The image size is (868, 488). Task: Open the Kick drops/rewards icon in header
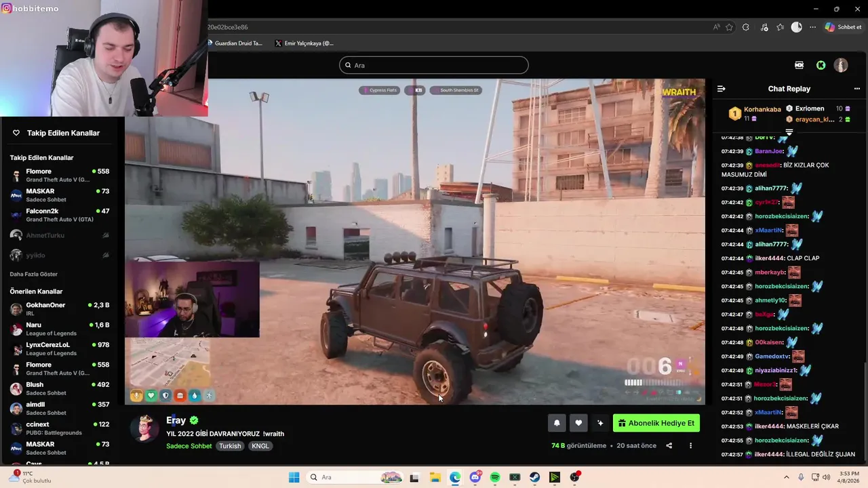800,65
